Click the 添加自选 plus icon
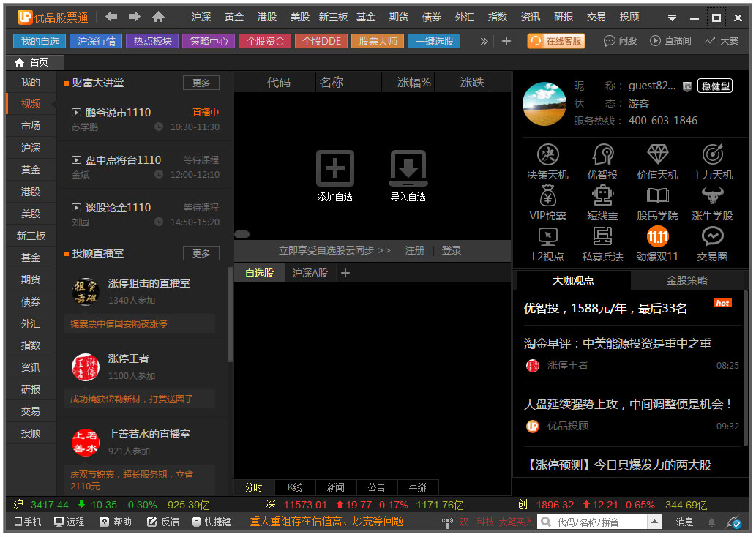 (334, 168)
